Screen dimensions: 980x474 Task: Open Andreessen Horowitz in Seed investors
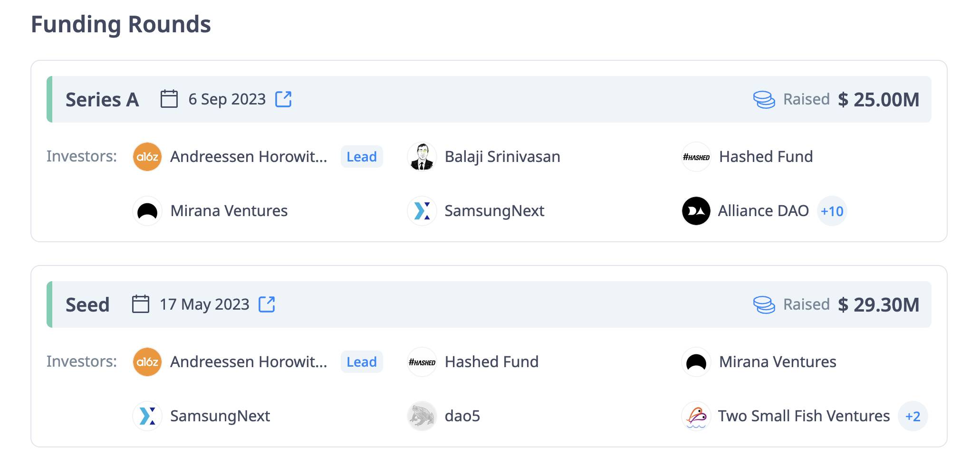point(249,362)
